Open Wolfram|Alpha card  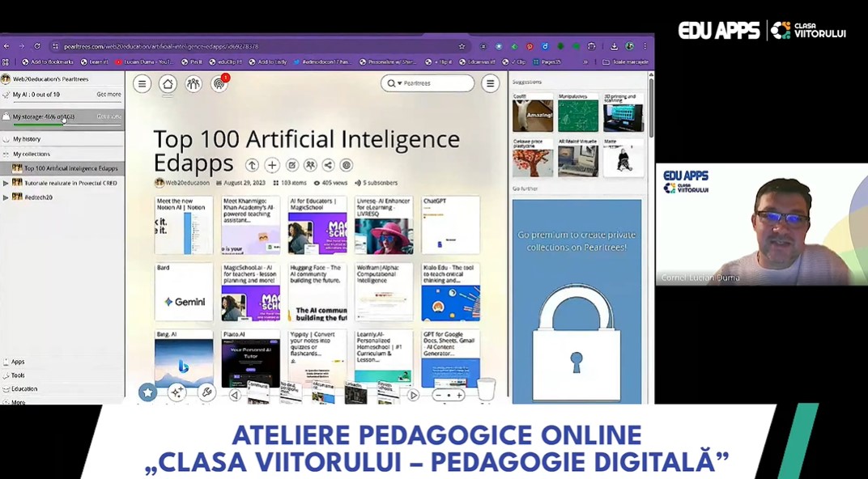pos(384,291)
